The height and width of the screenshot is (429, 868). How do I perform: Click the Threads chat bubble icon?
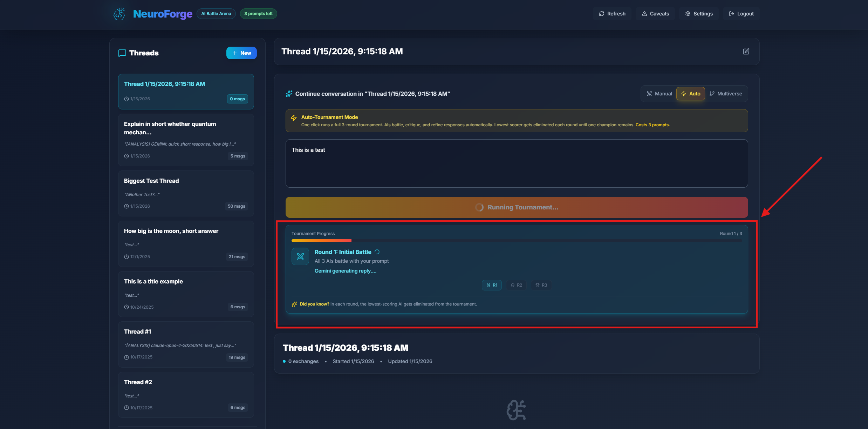pyautogui.click(x=122, y=53)
